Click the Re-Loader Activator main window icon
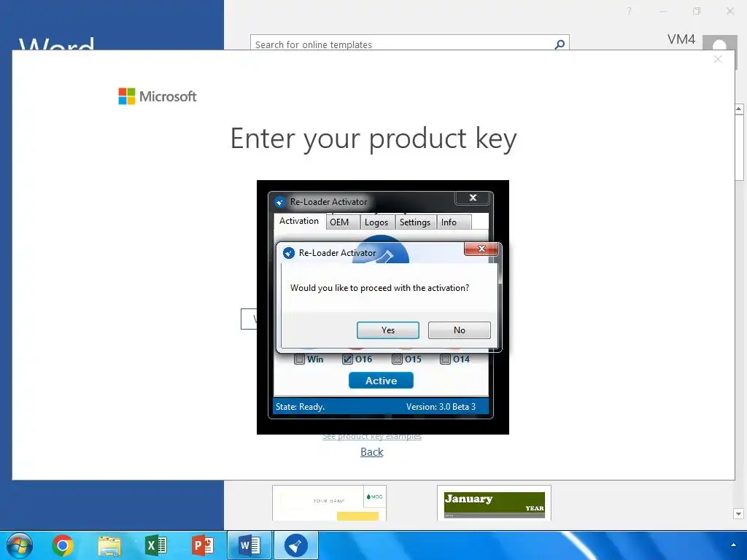This screenshot has height=560, width=747. tap(279, 202)
